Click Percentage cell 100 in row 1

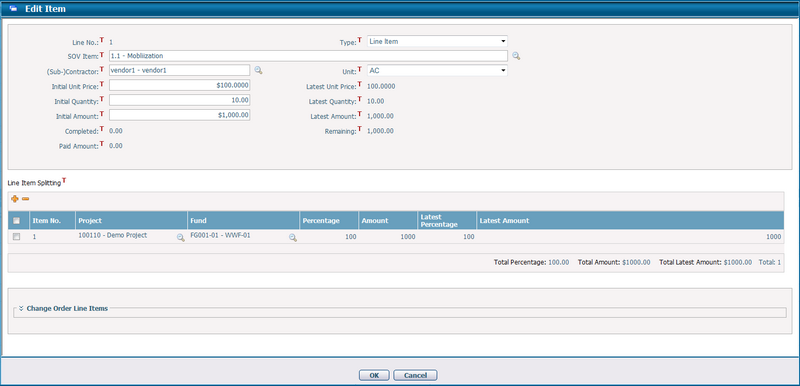329,237
